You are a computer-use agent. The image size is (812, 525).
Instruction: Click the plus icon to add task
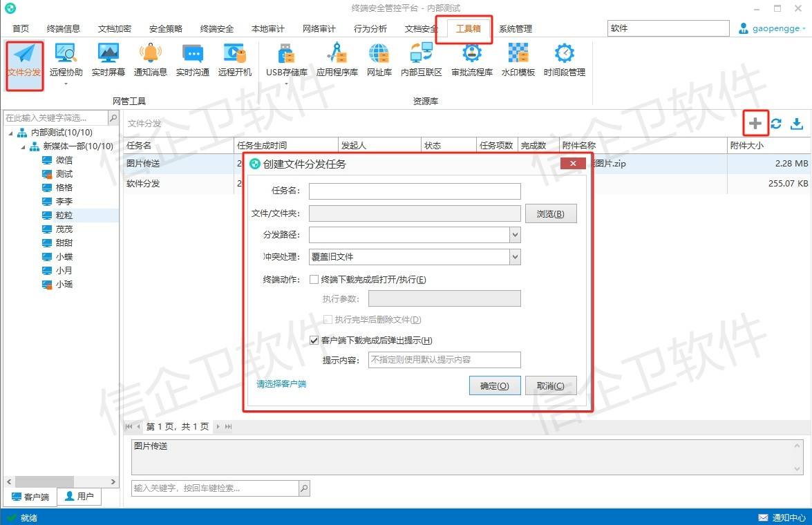coord(755,124)
